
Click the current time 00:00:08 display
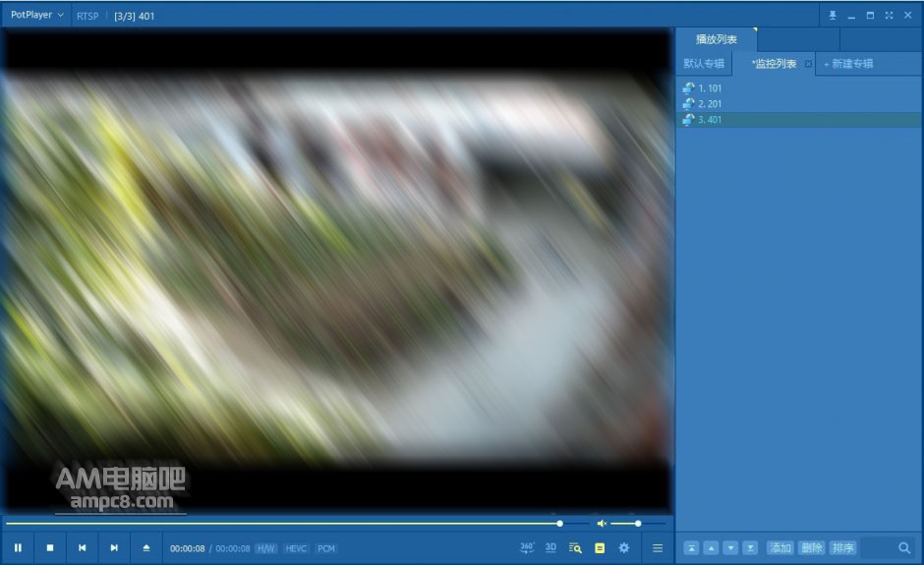click(188, 548)
